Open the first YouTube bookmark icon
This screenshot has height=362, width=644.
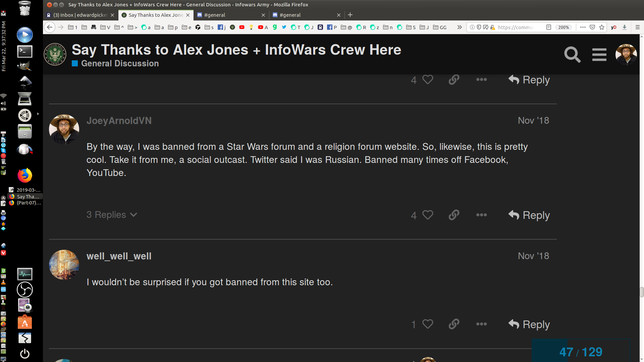coord(242,27)
